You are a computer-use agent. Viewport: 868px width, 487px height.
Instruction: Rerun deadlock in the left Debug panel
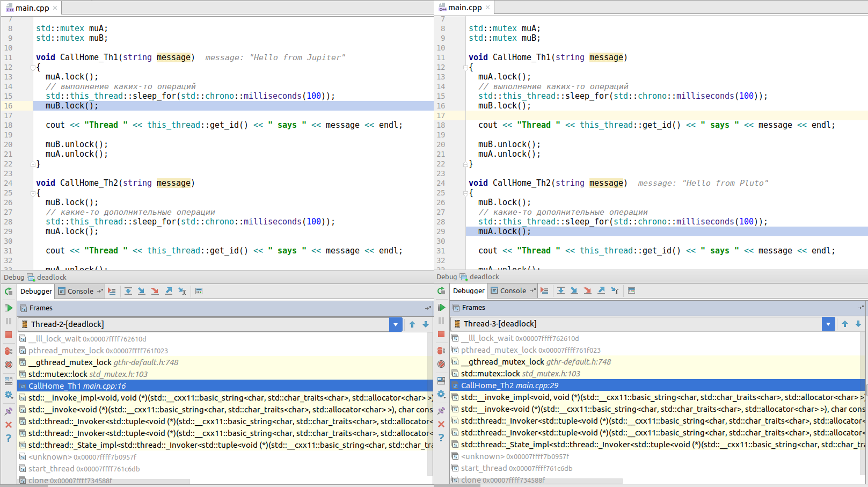9,291
